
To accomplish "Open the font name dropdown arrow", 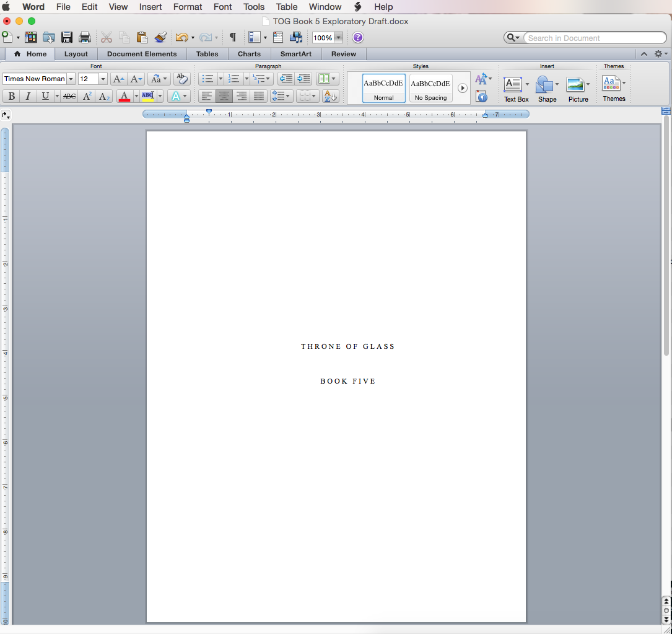I will 71,79.
